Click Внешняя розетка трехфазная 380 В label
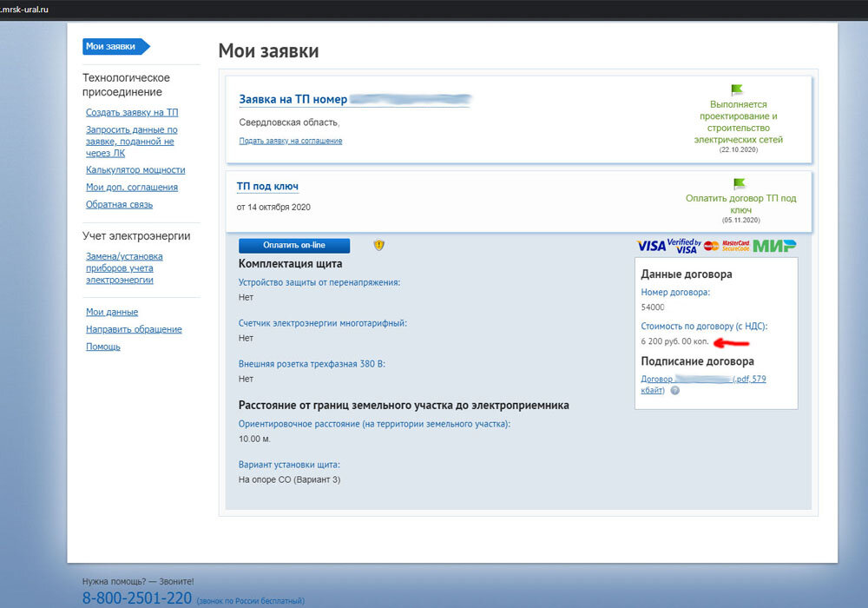Viewport: 868px width, 608px height. pos(312,364)
